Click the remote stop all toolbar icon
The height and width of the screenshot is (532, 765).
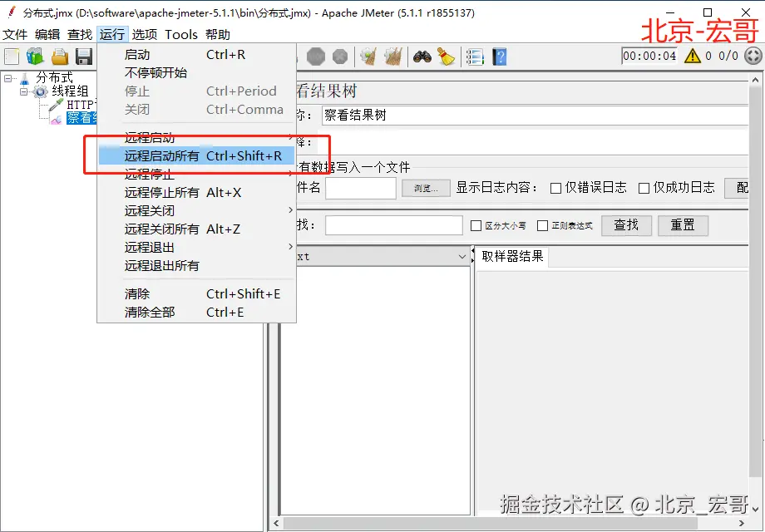pos(316,57)
